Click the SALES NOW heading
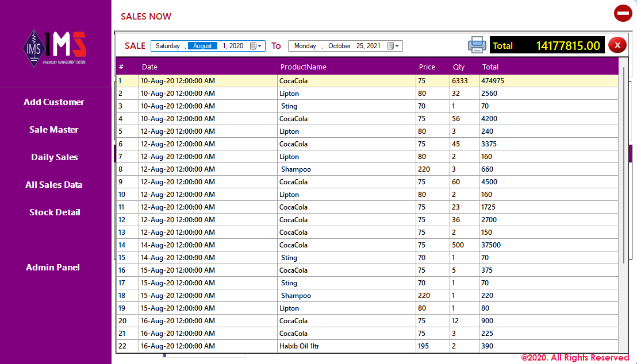 146,16
